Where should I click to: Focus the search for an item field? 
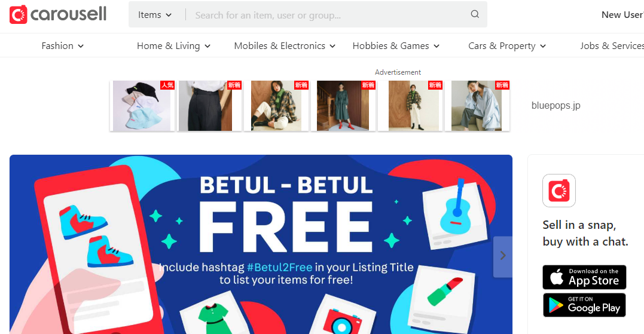(328, 15)
